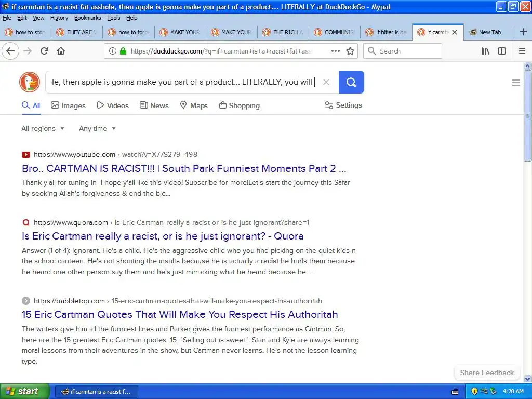Viewport: 532px width, 399px height.
Task: Select the Videos search category
Action: tap(113, 105)
